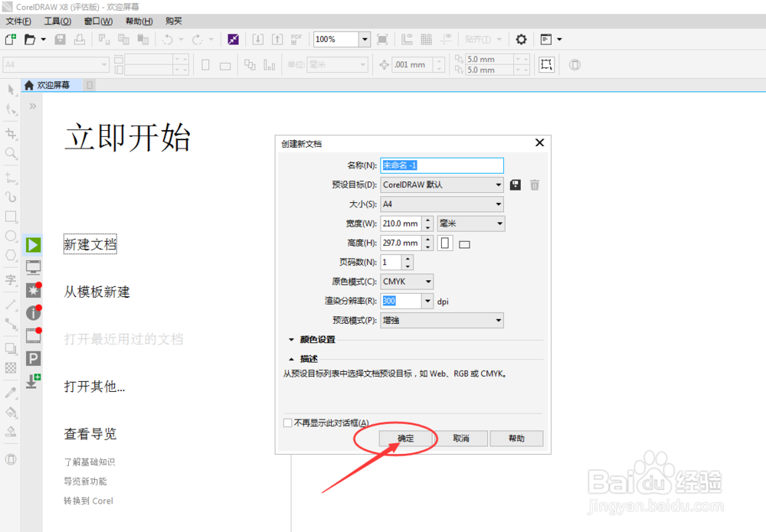Open the 毫米 units dropdown in the dialog
Screen dimensions: 766x532
[471, 224]
